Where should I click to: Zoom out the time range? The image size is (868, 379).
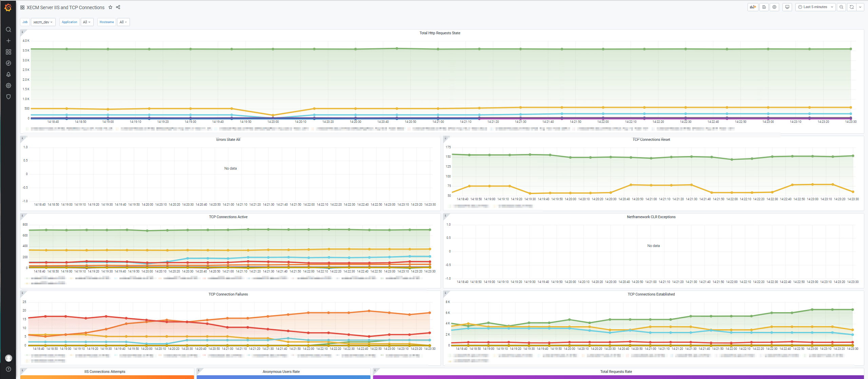[841, 7]
